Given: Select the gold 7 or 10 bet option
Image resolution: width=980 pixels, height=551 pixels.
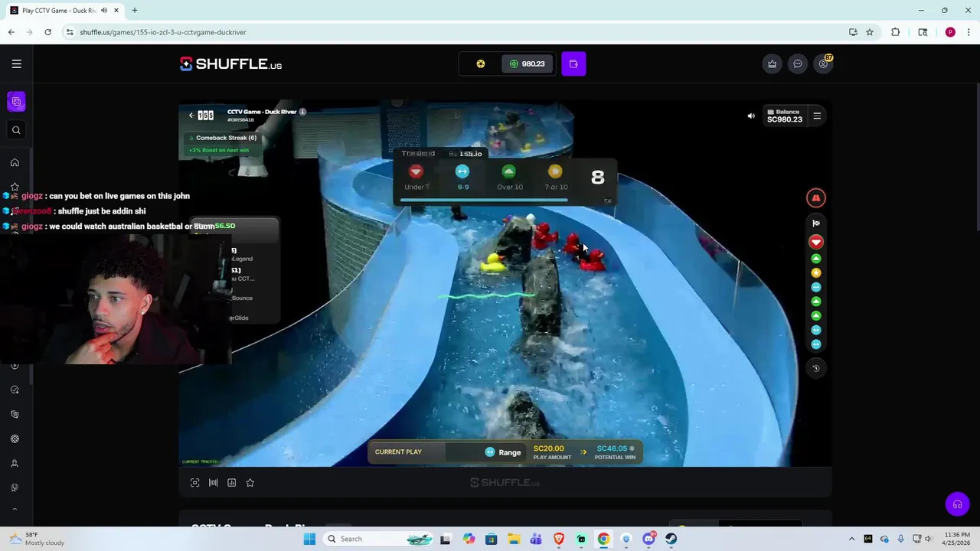Looking at the screenshot, I should pyautogui.click(x=556, y=177).
